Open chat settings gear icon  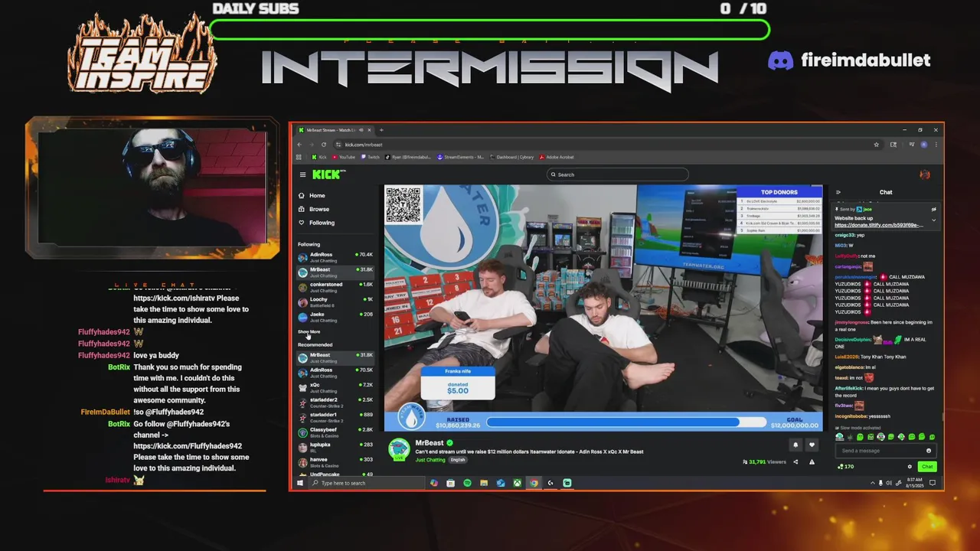tap(910, 466)
